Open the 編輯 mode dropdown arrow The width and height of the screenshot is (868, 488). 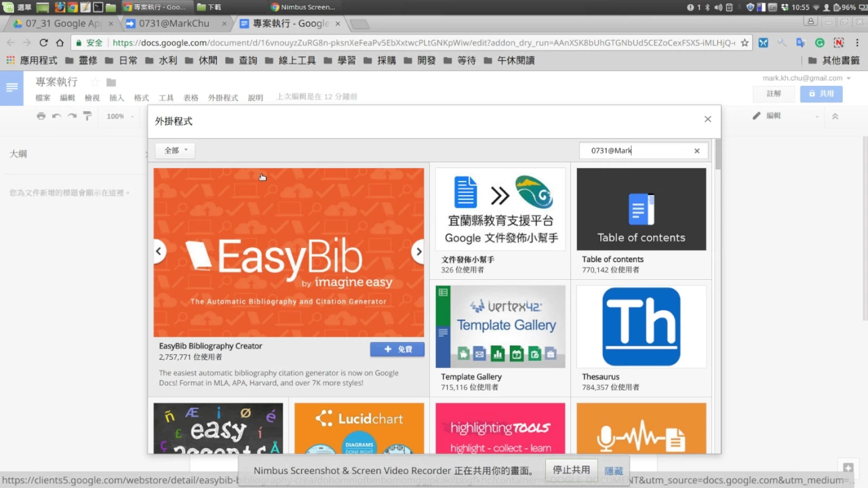click(x=817, y=117)
